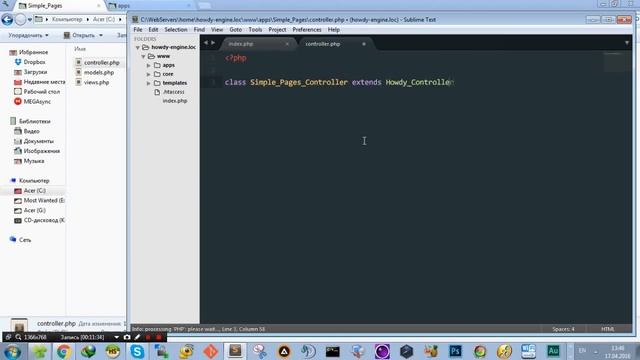Viewport: 640px width, 360px height.
Task: Open the command prompt taskbar icon
Action: 333,351
